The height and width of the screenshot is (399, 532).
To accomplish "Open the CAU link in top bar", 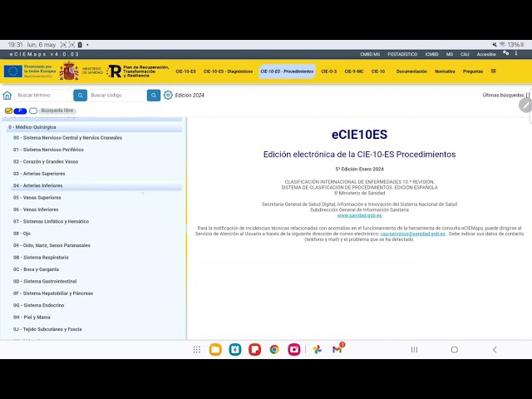I will (465, 54).
